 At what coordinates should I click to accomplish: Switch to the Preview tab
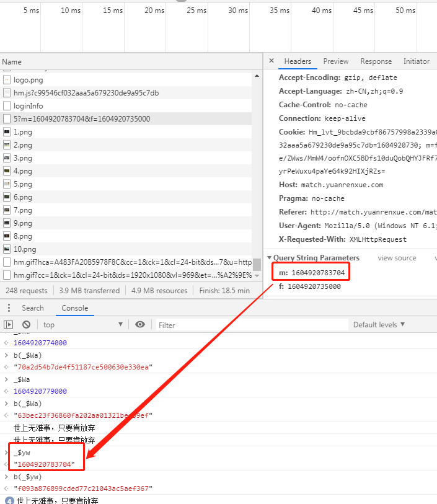click(x=336, y=61)
